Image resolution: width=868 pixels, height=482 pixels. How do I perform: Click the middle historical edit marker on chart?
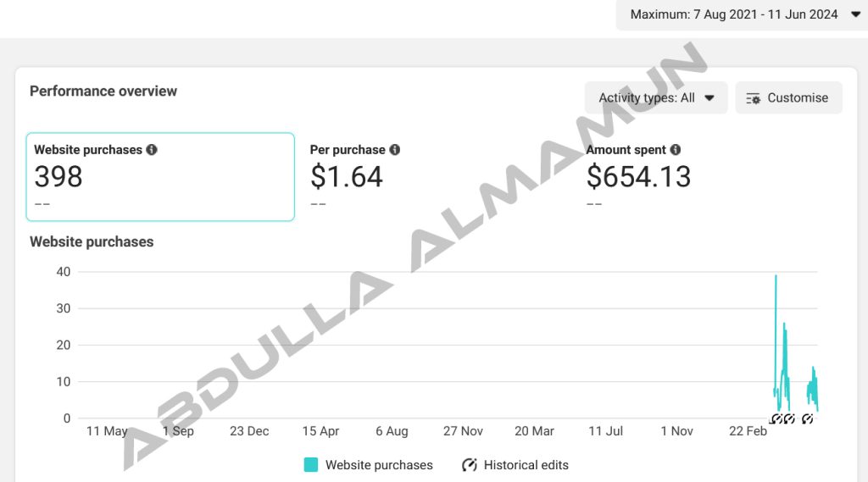789,418
